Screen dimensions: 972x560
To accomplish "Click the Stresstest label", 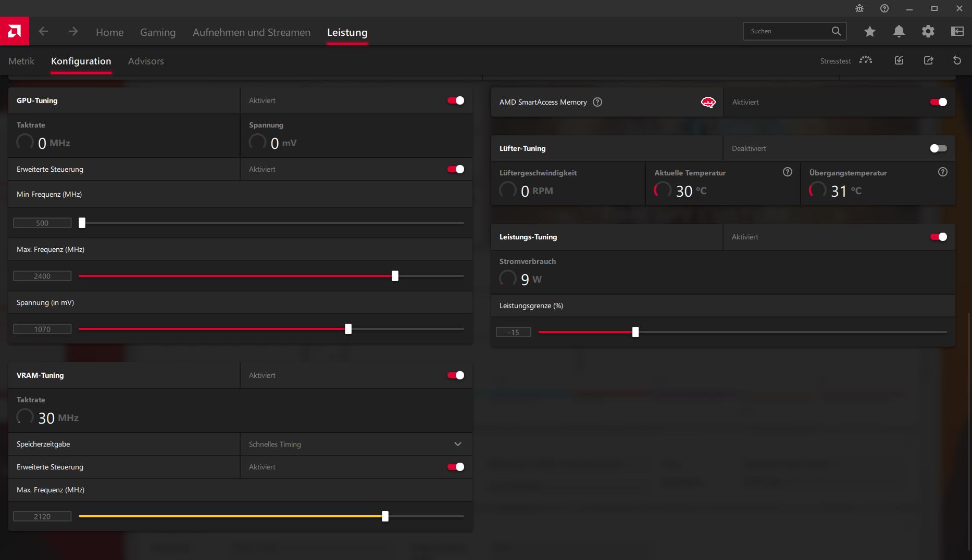I will pyautogui.click(x=836, y=61).
